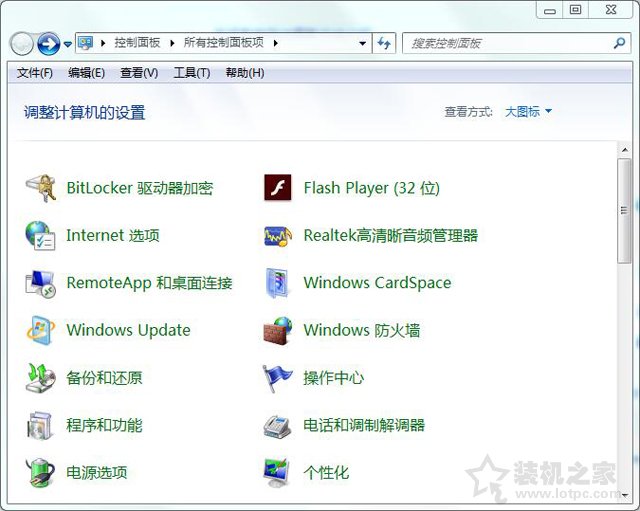Viewport: 640px width, 511px height.
Task: Open the RemoteApp 和桌面连接 icon
Action: [x=40, y=283]
